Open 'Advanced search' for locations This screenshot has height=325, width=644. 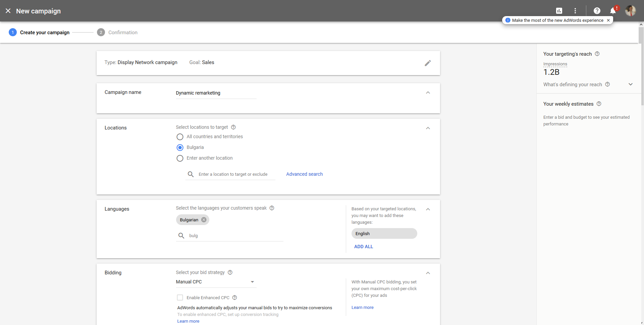coord(304,174)
